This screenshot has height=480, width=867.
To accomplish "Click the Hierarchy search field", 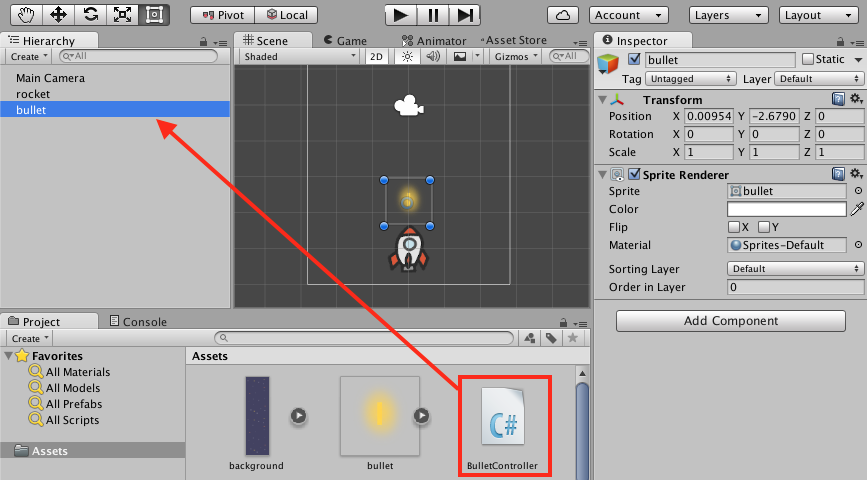I will [138, 56].
